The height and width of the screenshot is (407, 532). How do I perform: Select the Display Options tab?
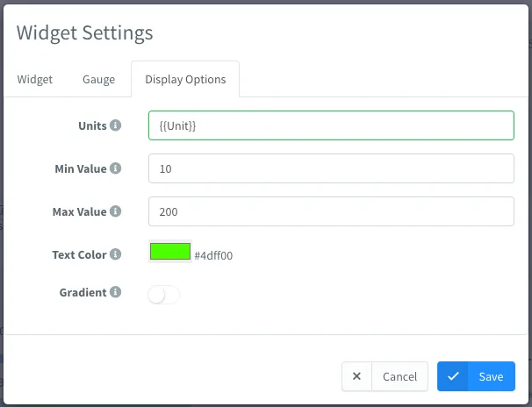tap(185, 79)
